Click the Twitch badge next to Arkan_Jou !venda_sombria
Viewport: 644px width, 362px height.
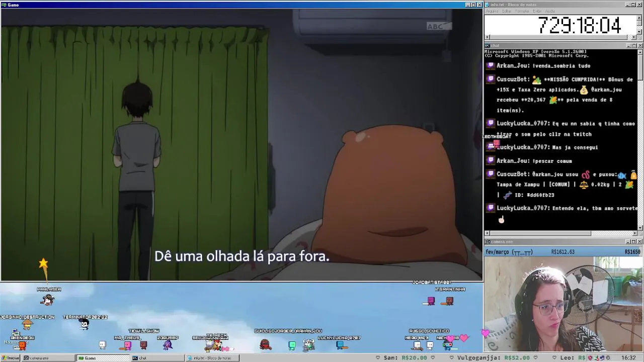491,65
